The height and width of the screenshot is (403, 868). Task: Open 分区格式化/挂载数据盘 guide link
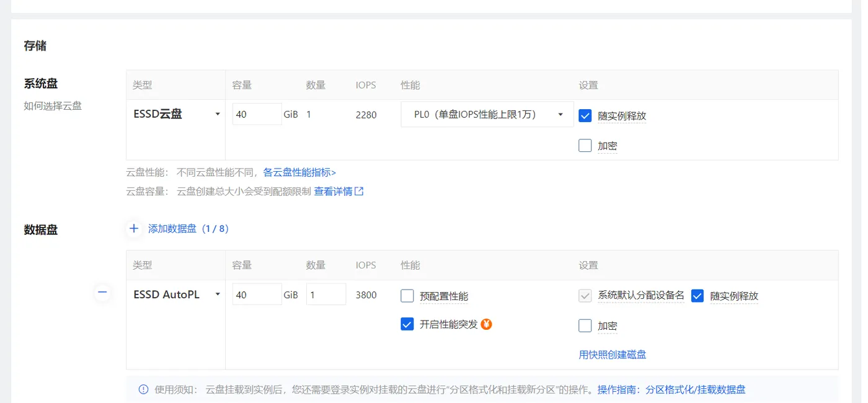(696, 389)
